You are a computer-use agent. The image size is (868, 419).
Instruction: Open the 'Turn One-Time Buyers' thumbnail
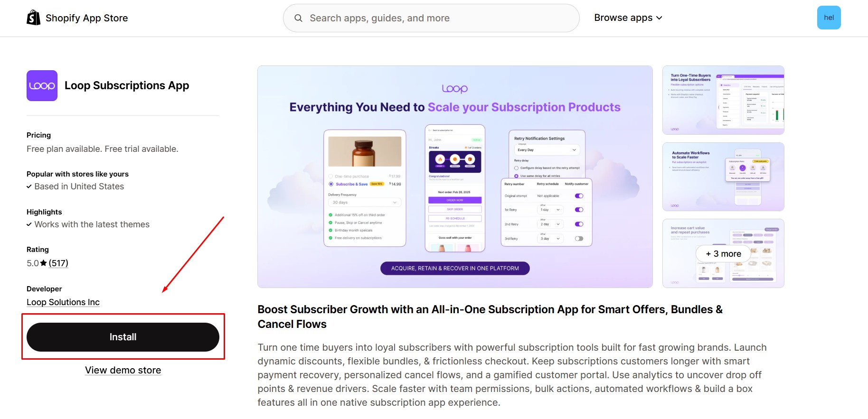723,100
